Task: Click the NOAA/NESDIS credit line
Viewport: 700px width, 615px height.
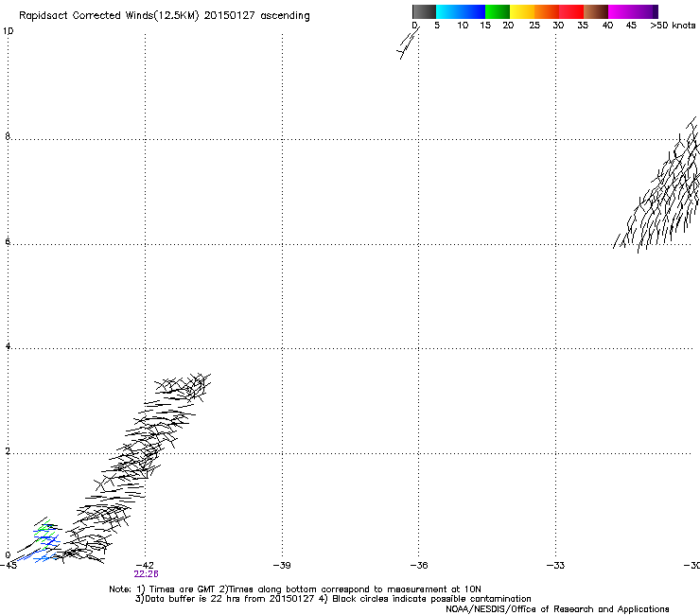Action: coord(557,609)
